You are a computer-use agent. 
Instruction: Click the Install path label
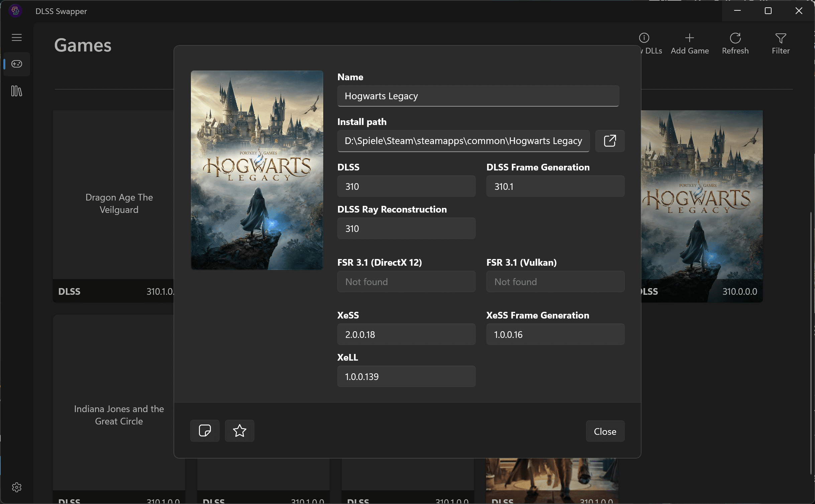pos(362,122)
